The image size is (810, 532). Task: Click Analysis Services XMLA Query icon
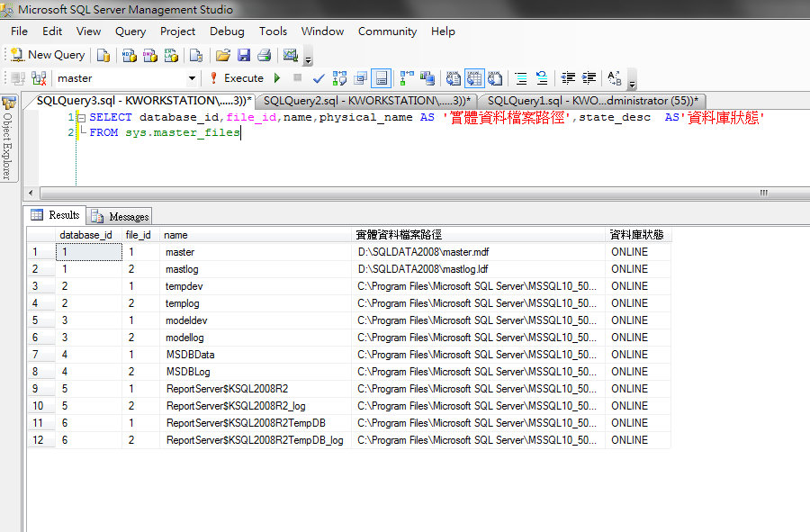171,55
